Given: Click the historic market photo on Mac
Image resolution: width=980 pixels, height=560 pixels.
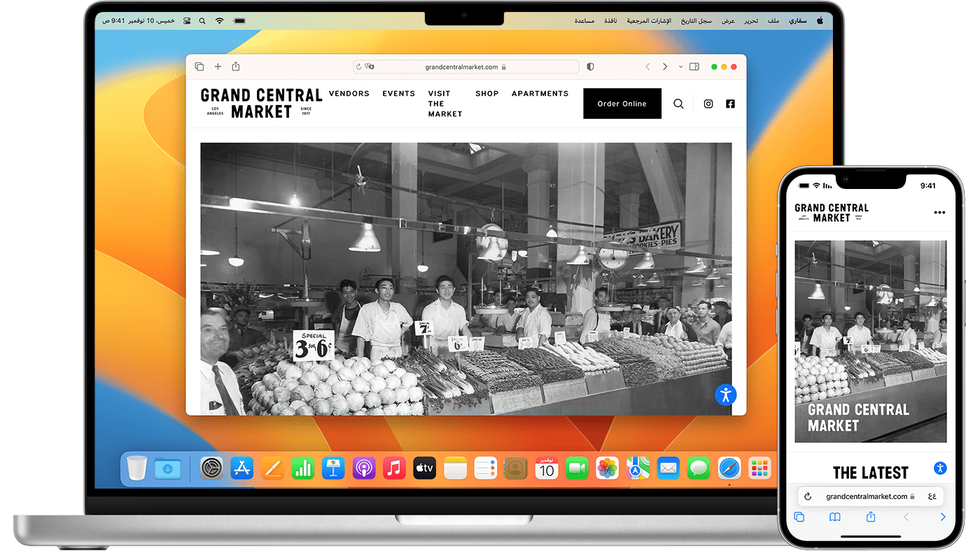Looking at the screenshot, I should (x=466, y=279).
